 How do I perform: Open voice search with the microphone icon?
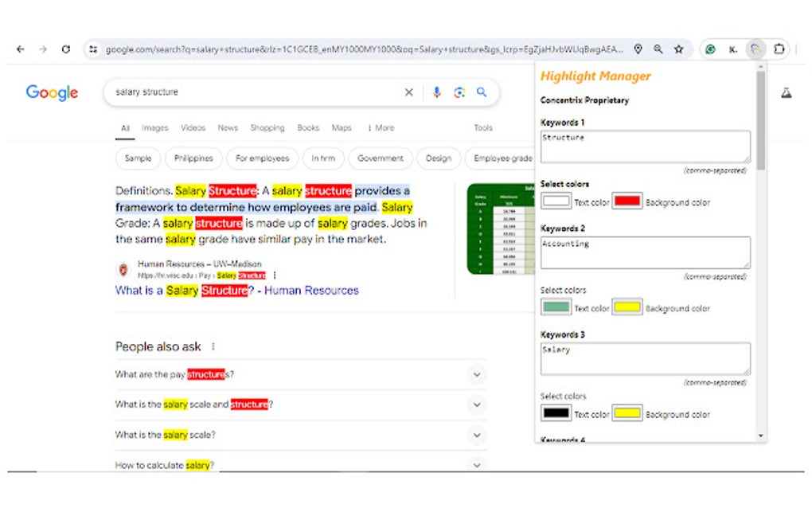[436, 92]
